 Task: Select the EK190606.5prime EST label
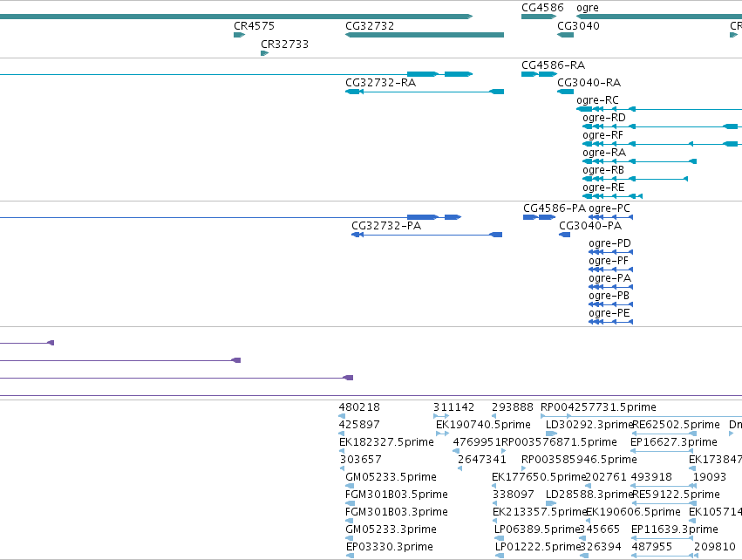pos(633,512)
